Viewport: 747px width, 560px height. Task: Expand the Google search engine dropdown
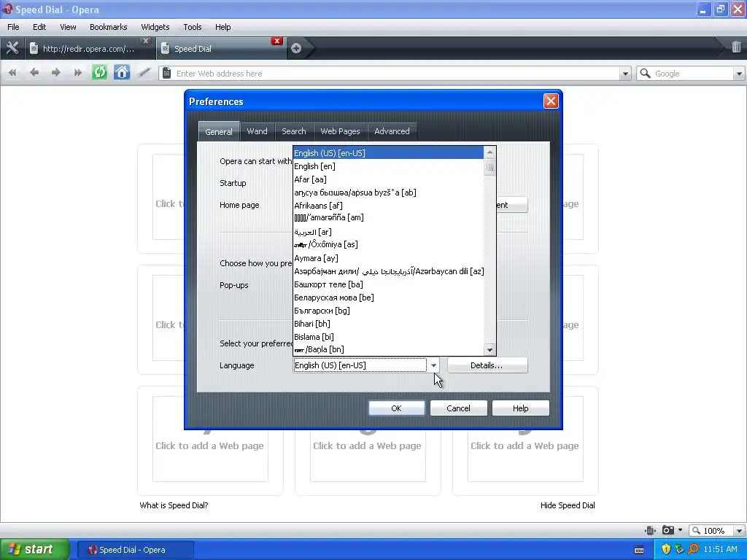point(739,74)
